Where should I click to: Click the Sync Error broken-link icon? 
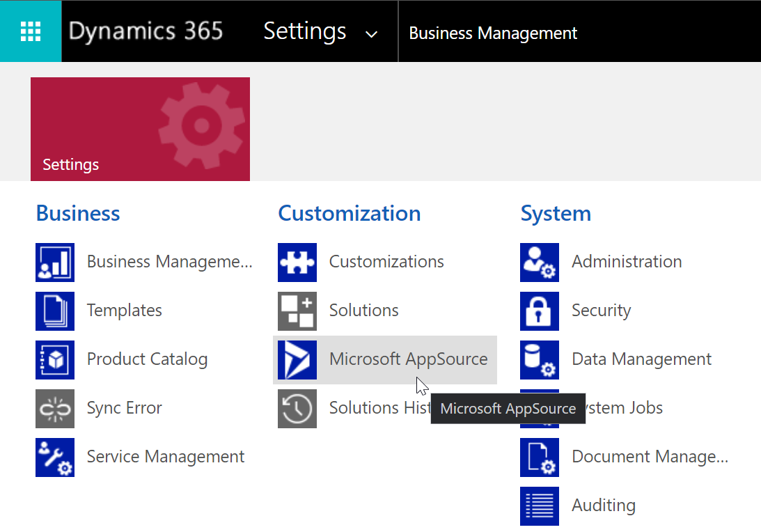(55, 409)
